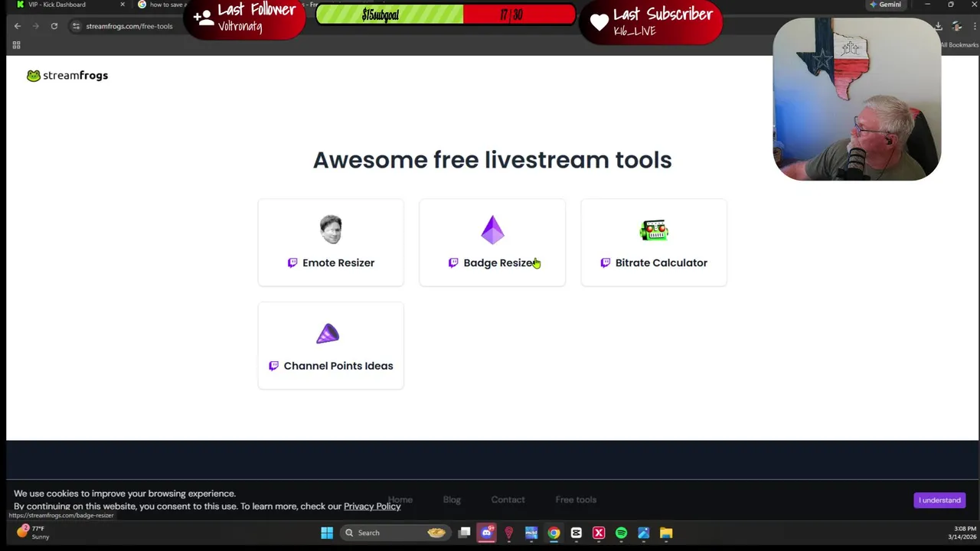Go to Contact in footer

[508, 500]
